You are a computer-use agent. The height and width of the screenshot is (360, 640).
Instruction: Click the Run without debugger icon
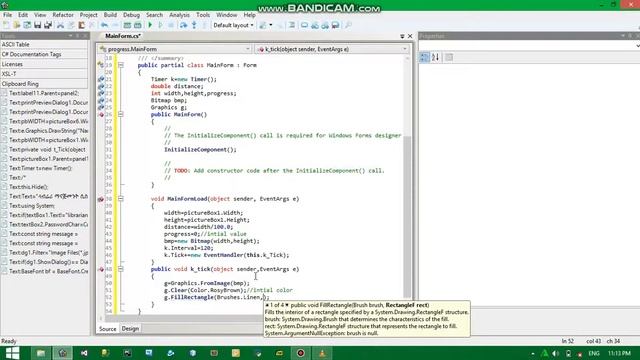point(160,25)
